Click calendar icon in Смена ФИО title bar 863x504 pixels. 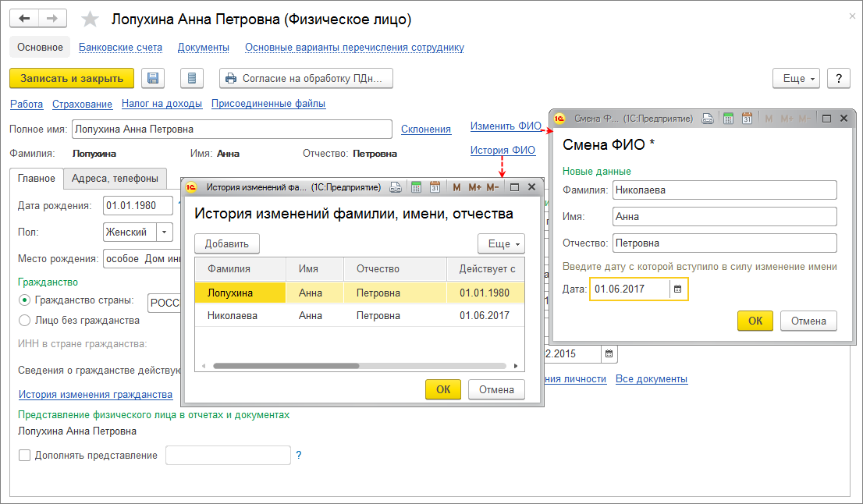coord(747,119)
